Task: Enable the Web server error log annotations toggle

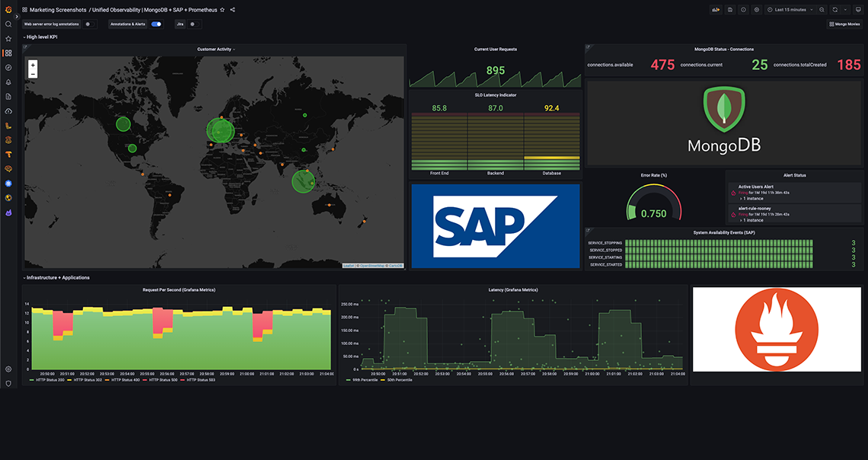Action: coord(90,24)
